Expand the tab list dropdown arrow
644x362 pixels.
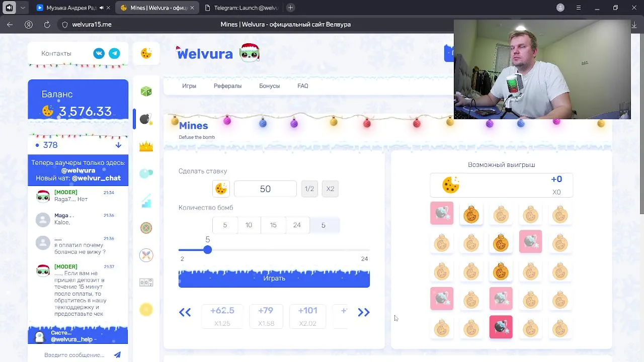(23, 8)
